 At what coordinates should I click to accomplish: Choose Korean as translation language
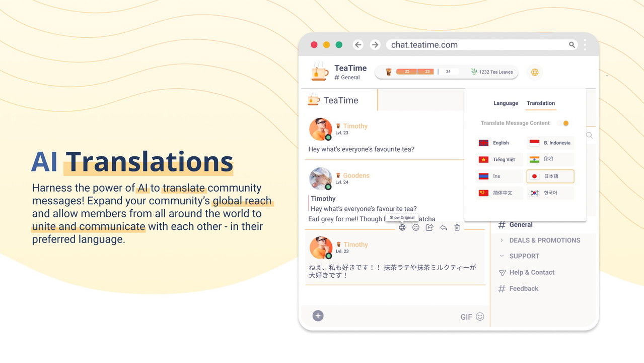(x=550, y=193)
